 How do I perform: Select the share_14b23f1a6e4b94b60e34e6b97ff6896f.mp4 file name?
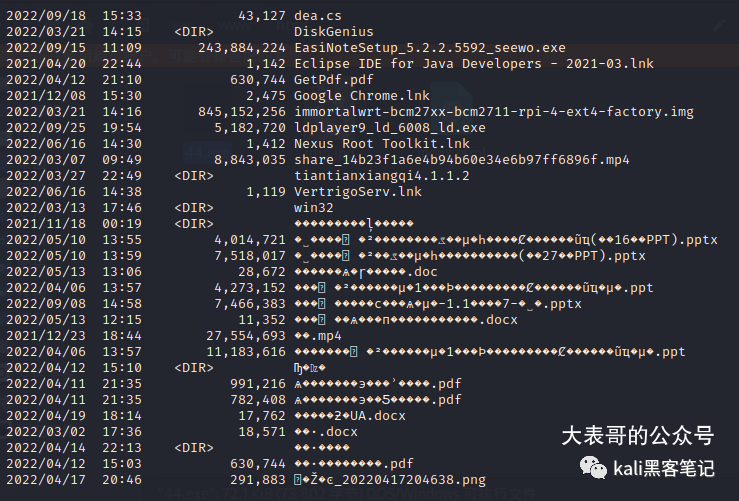462,160
